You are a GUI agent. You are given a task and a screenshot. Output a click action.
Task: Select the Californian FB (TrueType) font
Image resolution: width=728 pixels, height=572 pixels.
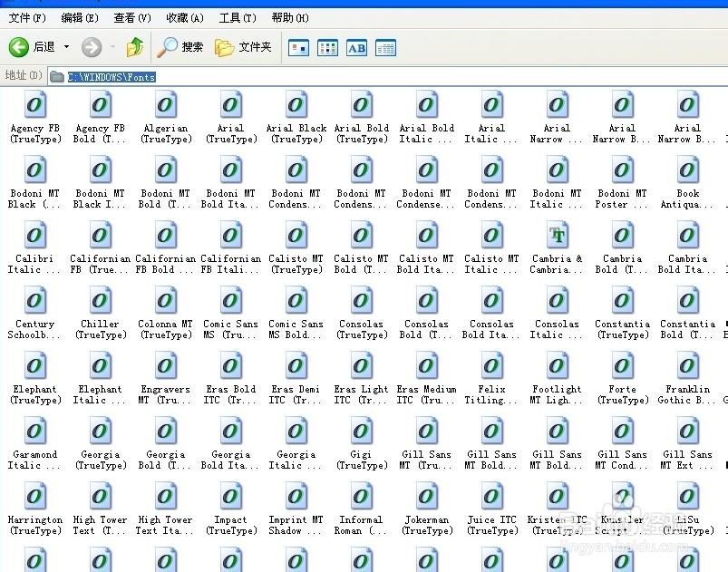[100, 247]
